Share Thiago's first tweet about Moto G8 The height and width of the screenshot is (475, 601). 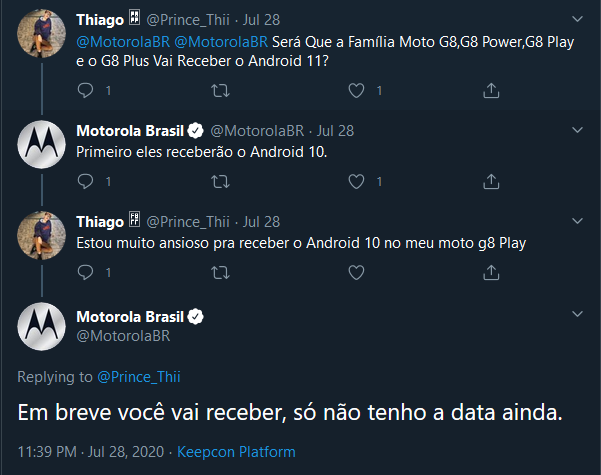[490, 90]
